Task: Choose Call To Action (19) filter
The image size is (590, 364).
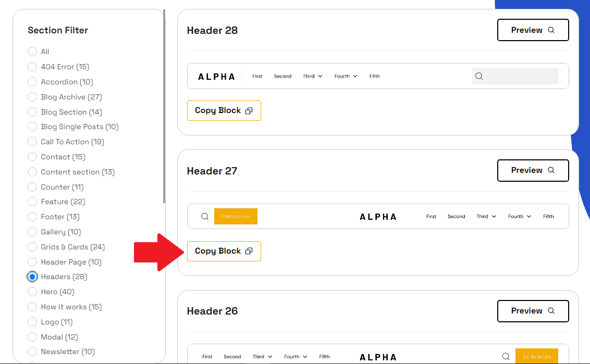Action: (x=32, y=142)
